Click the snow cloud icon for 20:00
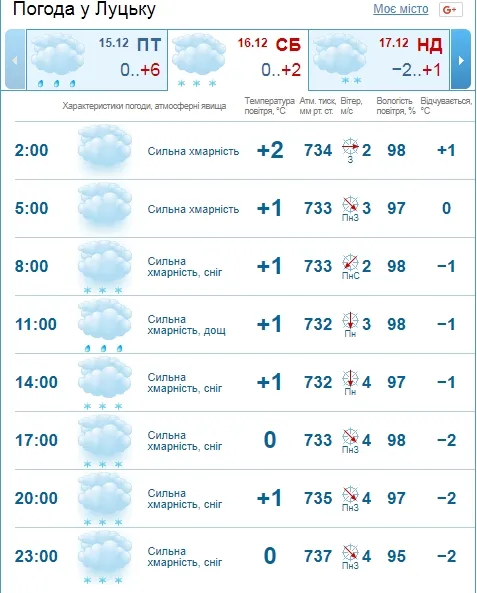Screen dimensions: 477x593 coord(105,499)
